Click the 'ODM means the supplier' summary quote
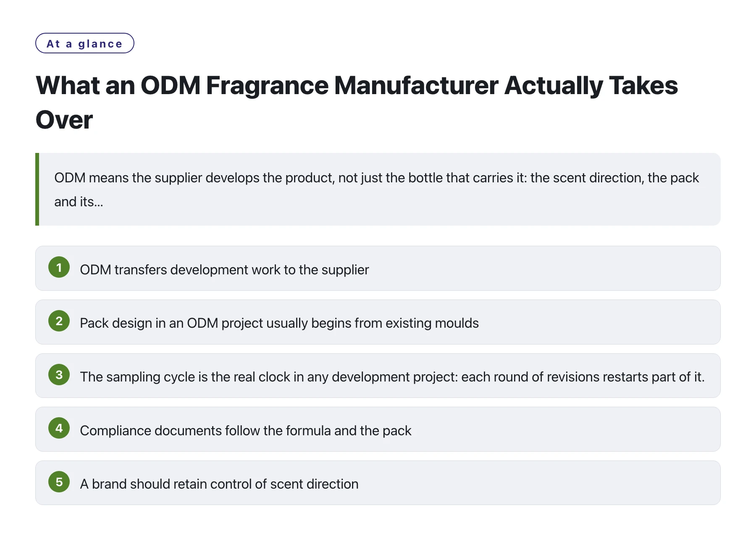The width and height of the screenshot is (756, 534). click(378, 189)
